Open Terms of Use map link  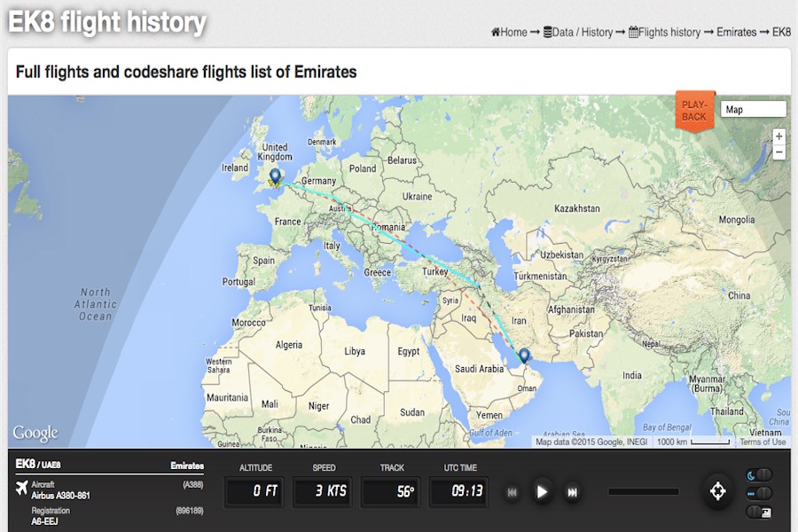point(763,442)
